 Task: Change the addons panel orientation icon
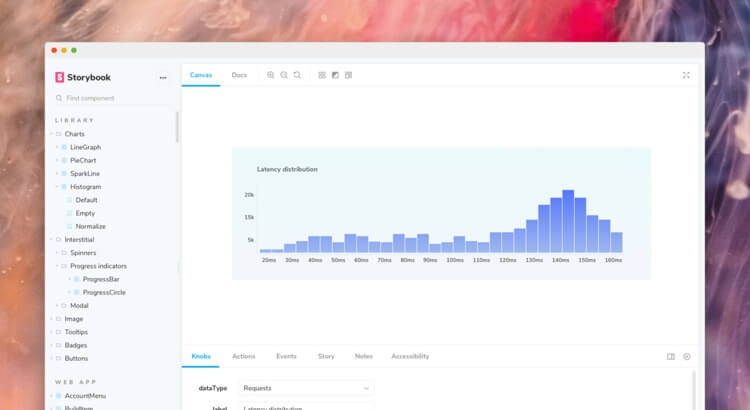pos(671,356)
